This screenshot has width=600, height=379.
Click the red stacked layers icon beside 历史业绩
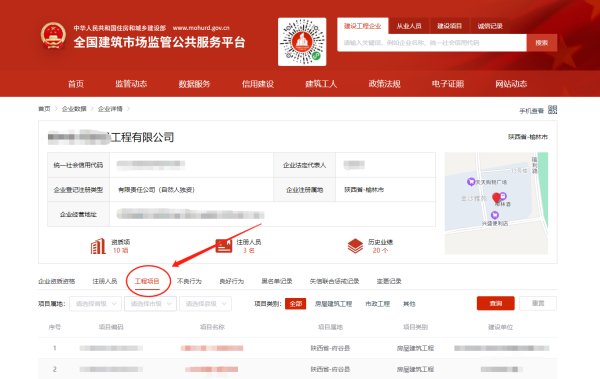[355, 246]
